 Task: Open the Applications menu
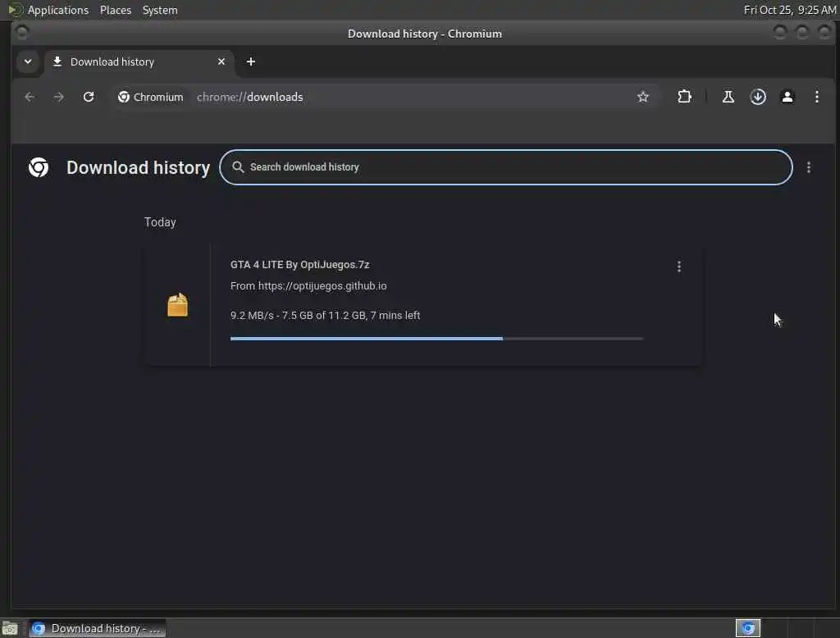[58, 10]
